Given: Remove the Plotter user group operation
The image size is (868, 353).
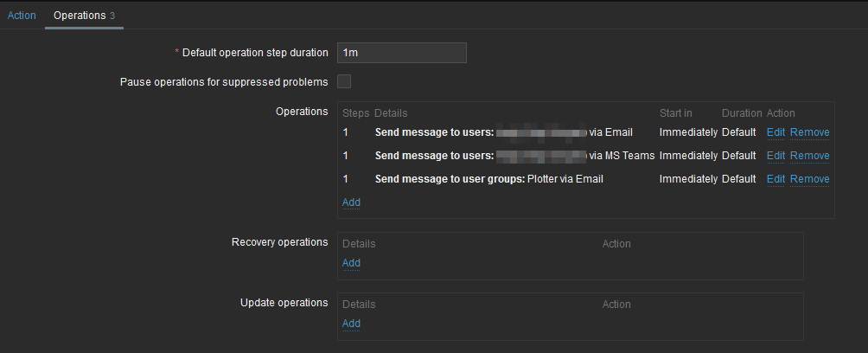Looking at the screenshot, I should [x=809, y=179].
